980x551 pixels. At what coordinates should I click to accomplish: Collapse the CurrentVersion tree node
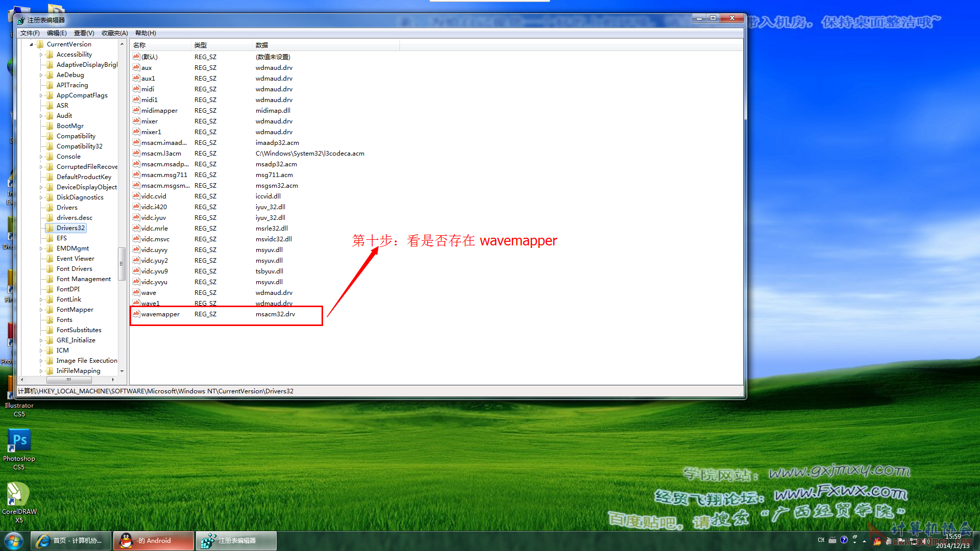coord(31,44)
